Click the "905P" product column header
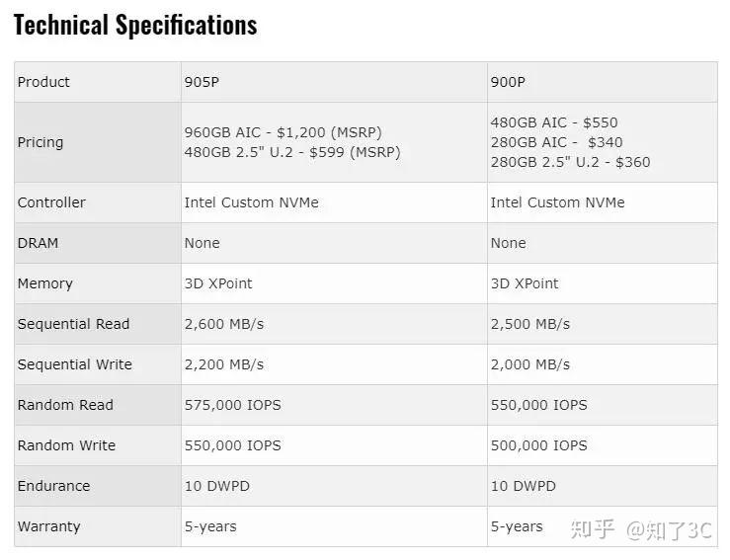This screenshot has width=730, height=560. click(202, 82)
